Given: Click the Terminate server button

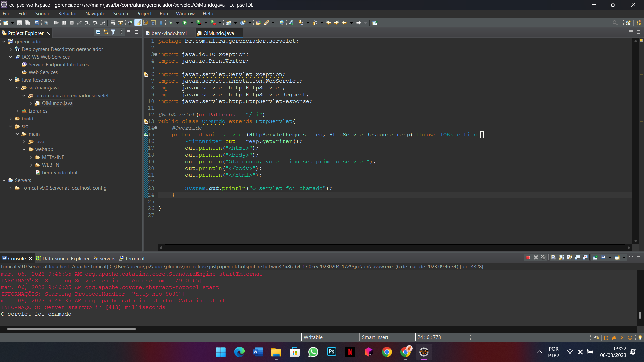Looking at the screenshot, I should pos(528,258).
